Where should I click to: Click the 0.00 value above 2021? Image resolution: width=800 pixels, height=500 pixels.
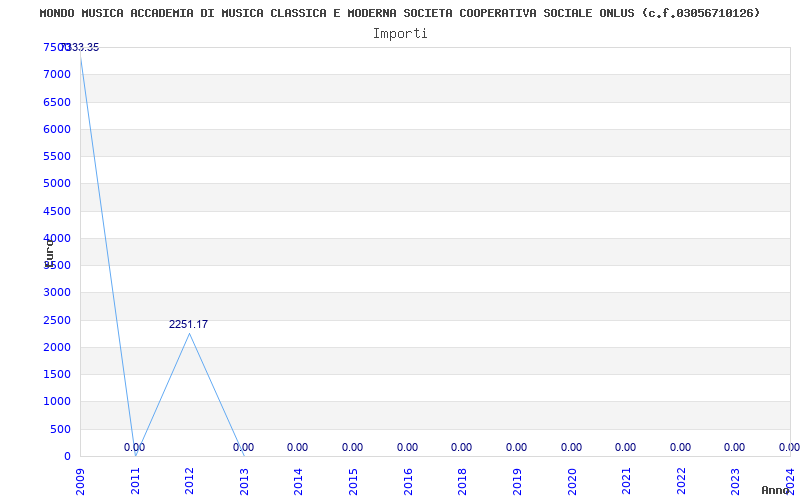tap(626, 447)
